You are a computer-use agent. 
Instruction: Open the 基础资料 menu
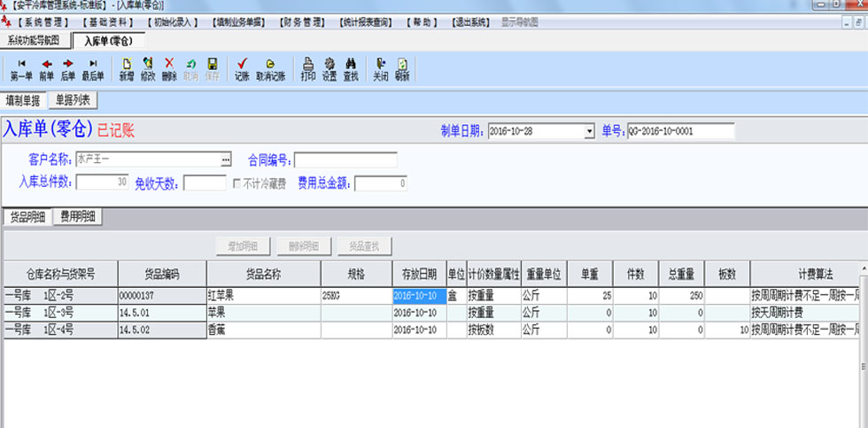click(x=108, y=23)
